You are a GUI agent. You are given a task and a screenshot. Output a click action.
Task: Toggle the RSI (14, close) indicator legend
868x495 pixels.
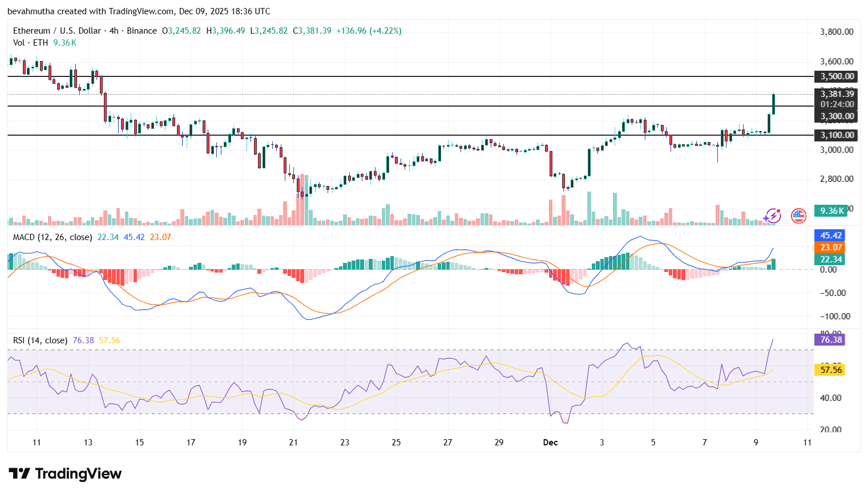click(x=40, y=339)
